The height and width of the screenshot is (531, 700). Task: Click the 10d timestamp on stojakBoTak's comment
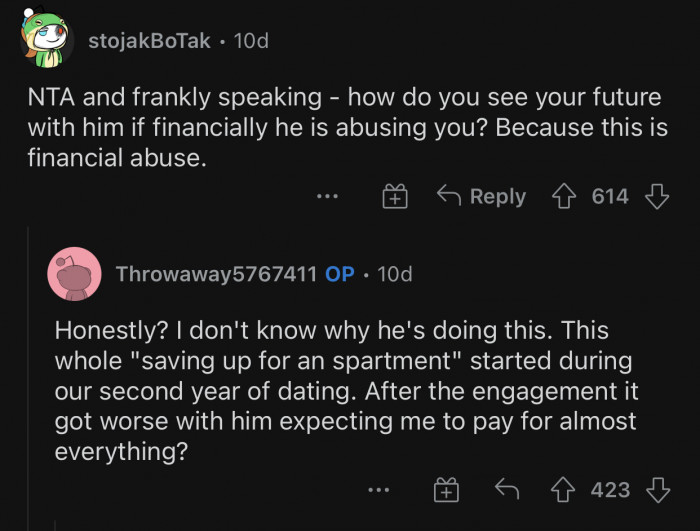(x=250, y=41)
